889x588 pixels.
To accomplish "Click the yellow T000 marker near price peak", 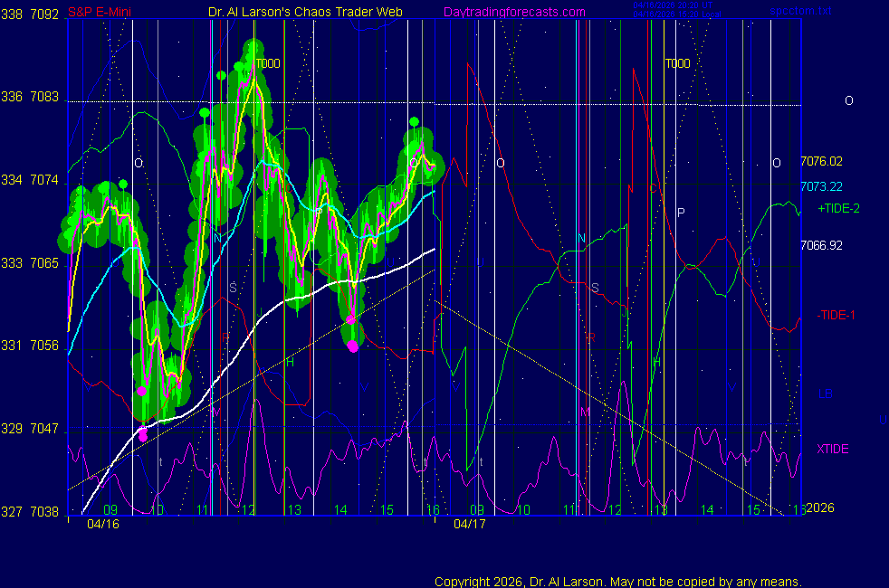I will (269, 63).
